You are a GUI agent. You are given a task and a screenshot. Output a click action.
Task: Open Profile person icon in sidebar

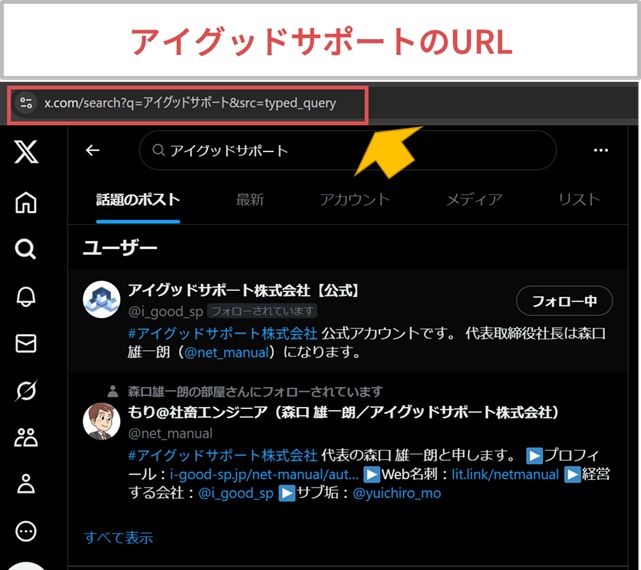(26, 484)
